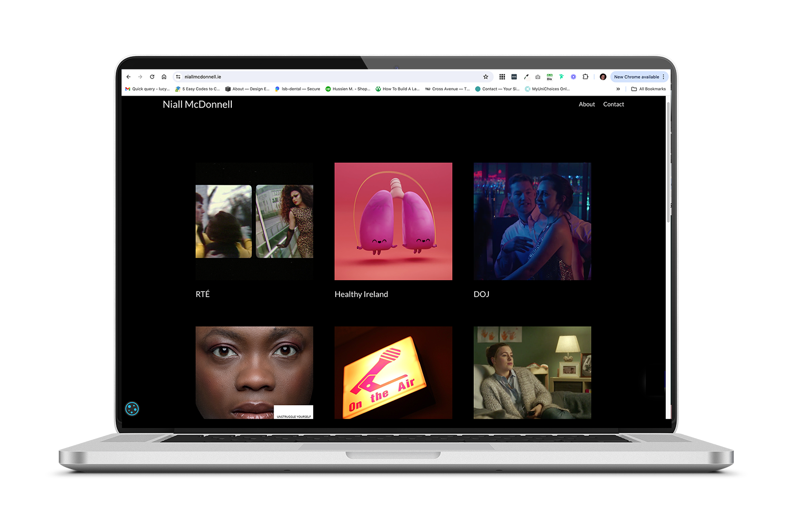Open the eyedropper color picker extension

pos(526,77)
